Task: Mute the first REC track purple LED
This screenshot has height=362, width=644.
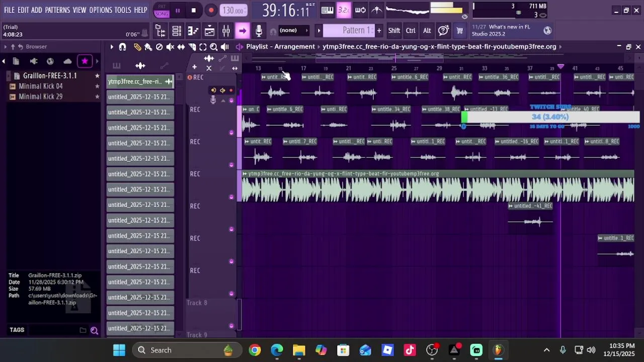Action: 231,100
